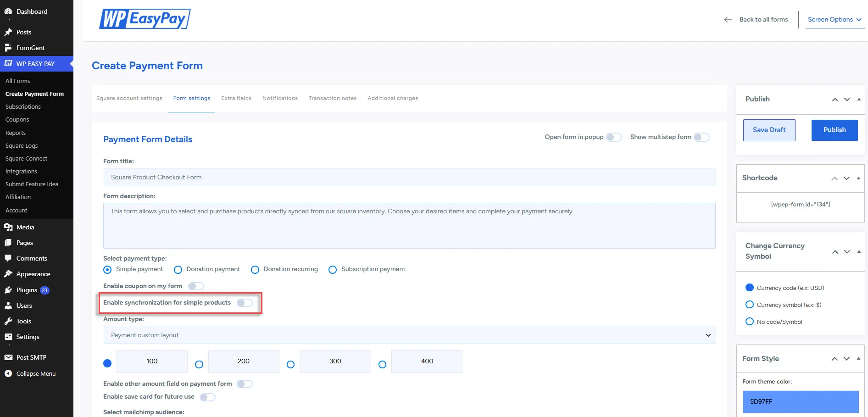Enable other amount field toggle
This screenshot has width=868, height=417.
click(245, 384)
